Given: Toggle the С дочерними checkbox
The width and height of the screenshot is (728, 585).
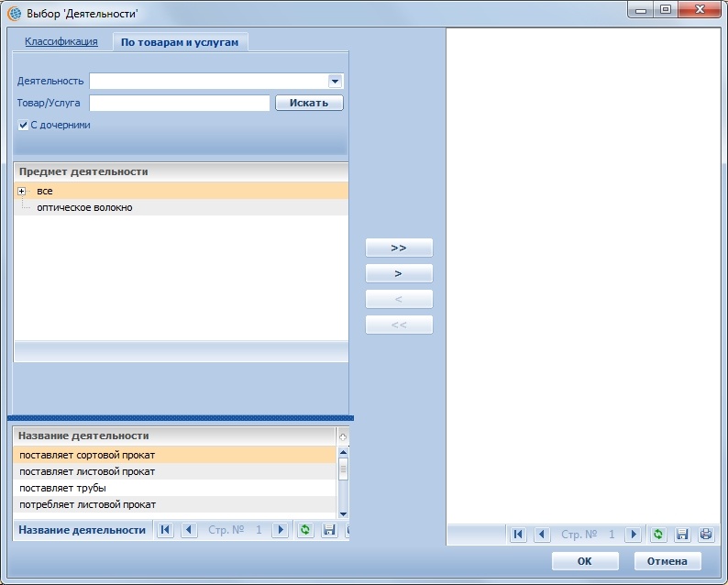Looking at the screenshot, I should click(x=23, y=125).
